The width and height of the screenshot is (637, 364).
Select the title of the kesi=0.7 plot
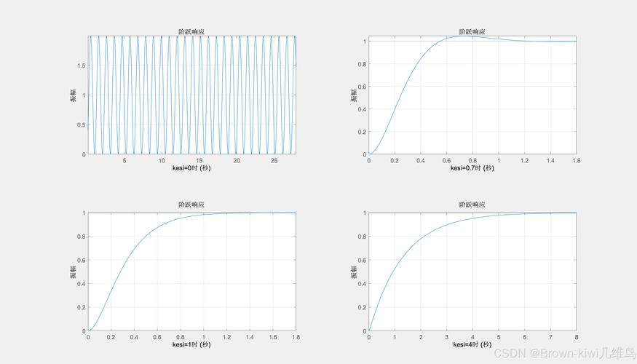[x=472, y=31]
